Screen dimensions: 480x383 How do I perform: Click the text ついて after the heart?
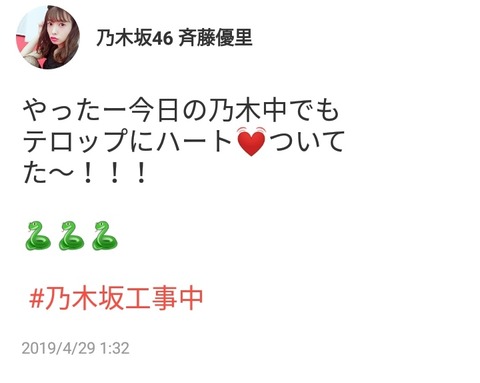click(305, 141)
